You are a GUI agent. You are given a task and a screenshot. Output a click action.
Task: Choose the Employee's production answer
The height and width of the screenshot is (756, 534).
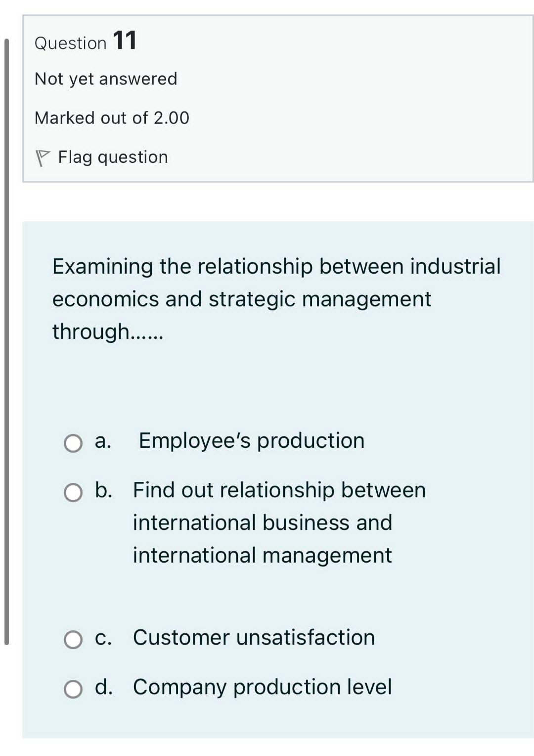click(251, 440)
